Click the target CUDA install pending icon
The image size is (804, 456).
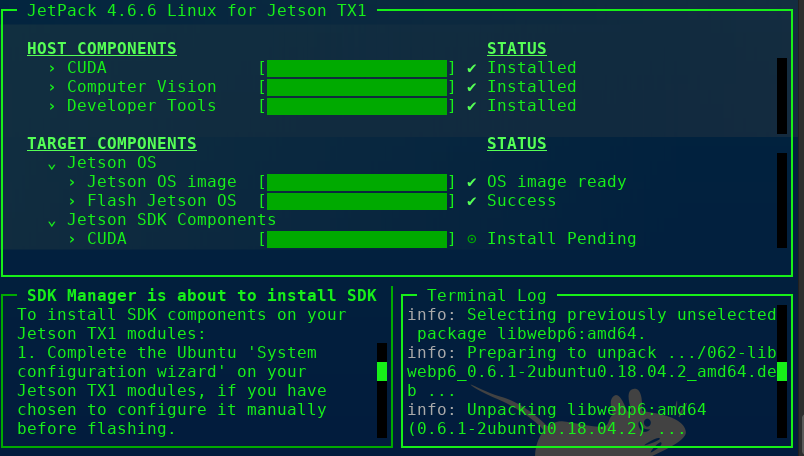pos(471,239)
